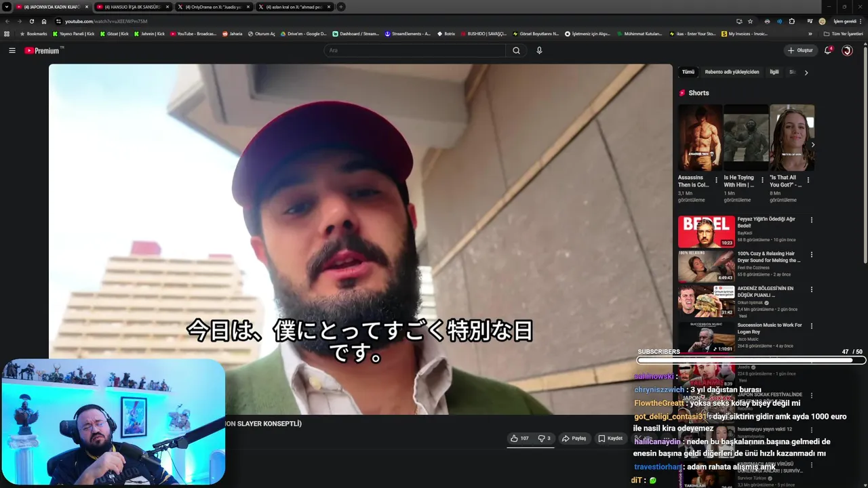The width and height of the screenshot is (868, 488).
Task: Open the Botrix bookmark
Action: coord(446,33)
